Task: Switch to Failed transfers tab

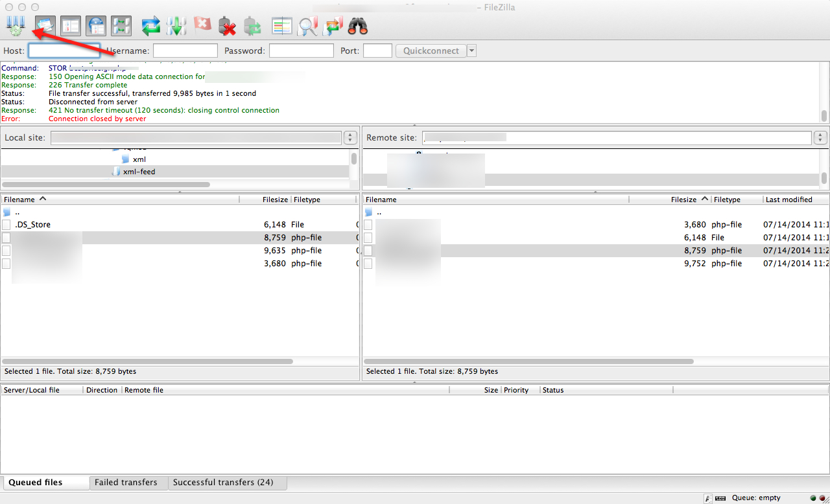Action: point(126,483)
